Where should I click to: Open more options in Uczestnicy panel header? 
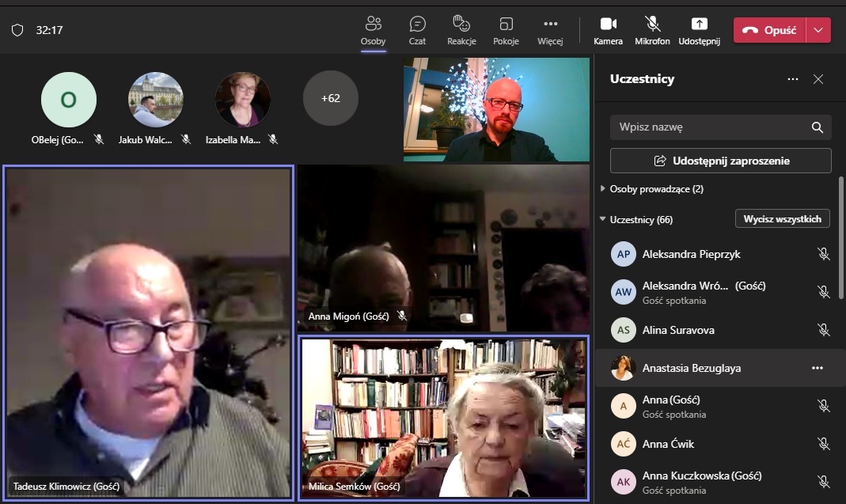tap(793, 79)
